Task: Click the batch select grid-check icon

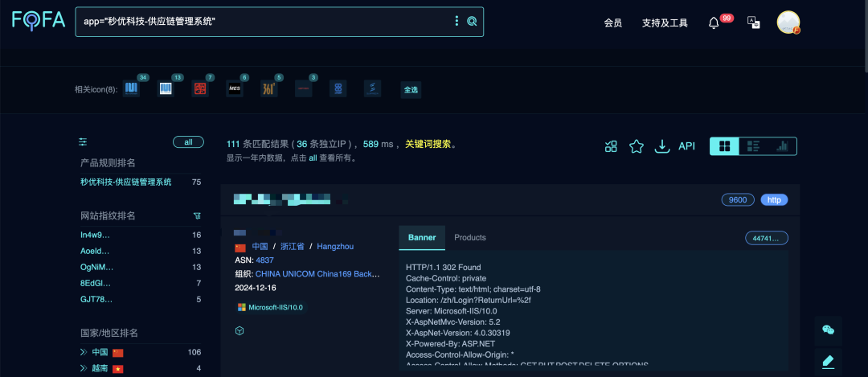Action: tap(611, 146)
